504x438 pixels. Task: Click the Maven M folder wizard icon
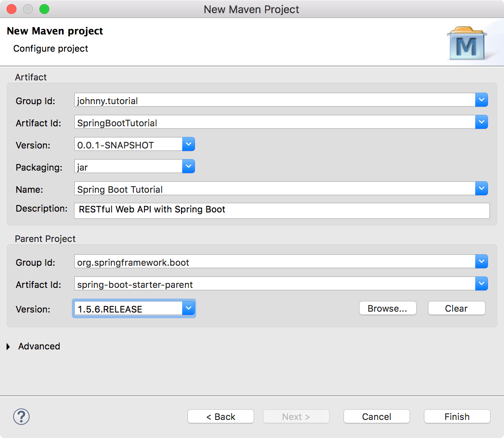(x=467, y=43)
